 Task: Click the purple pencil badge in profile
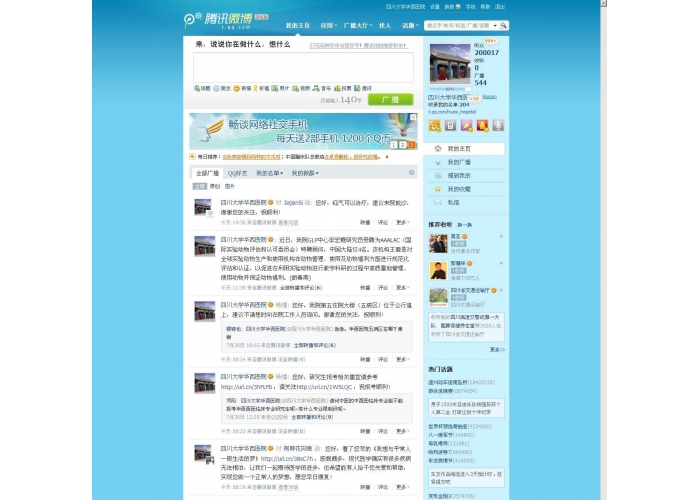[467, 125]
